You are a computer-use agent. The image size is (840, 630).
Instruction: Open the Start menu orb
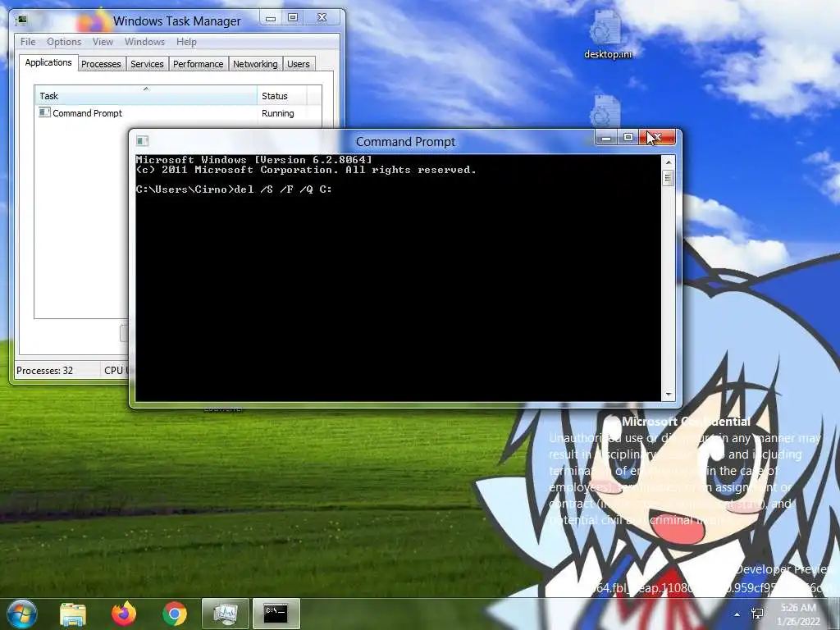(21, 614)
